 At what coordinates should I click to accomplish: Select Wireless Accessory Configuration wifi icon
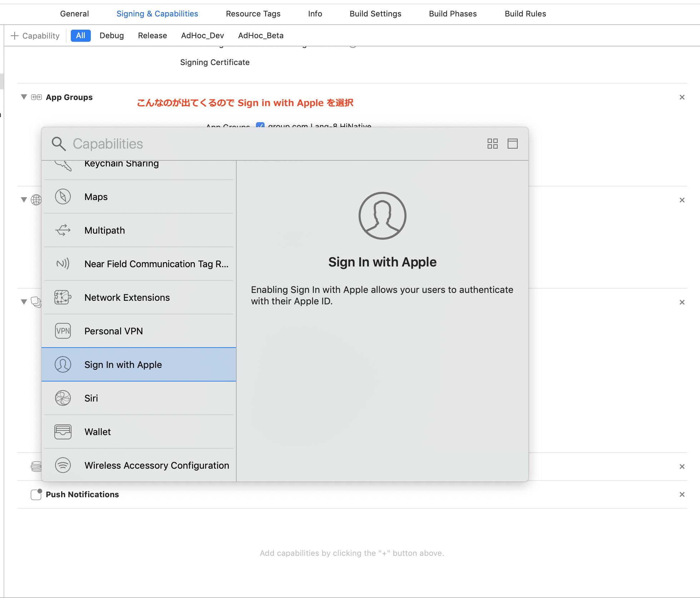click(63, 465)
